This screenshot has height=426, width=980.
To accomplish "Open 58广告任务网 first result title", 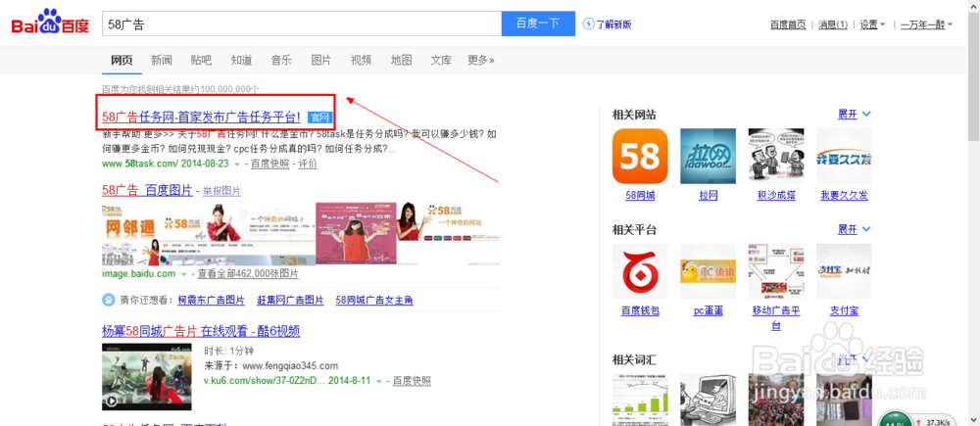I will (x=201, y=117).
